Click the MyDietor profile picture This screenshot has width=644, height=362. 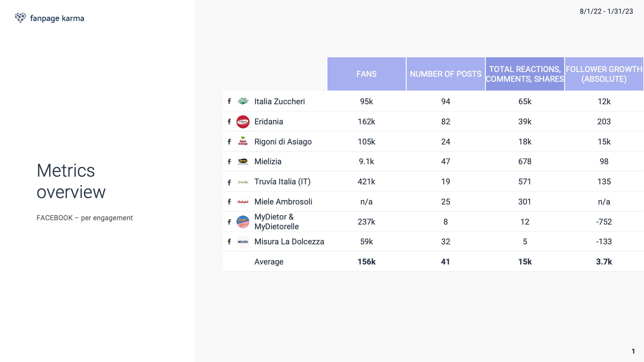click(x=243, y=222)
